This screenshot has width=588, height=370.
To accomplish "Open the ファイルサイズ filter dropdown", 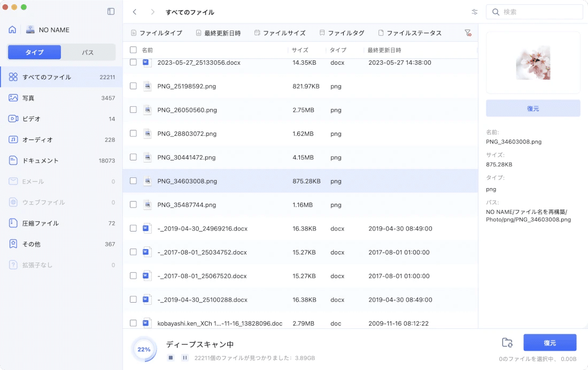I will [x=282, y=33].
